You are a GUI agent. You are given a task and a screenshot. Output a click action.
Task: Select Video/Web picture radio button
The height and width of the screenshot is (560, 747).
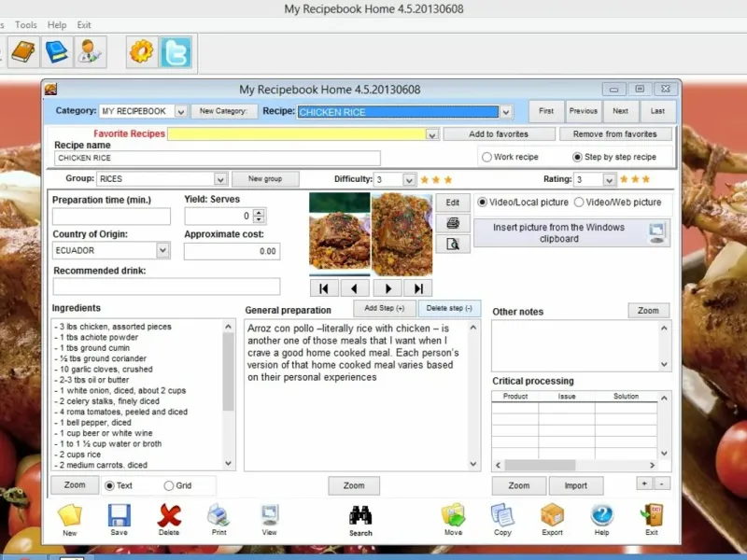579,203
